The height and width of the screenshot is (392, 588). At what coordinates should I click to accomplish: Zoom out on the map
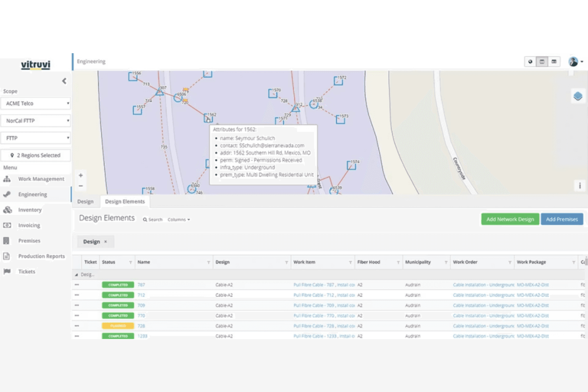pyautogui.click(x=81, y=185)
